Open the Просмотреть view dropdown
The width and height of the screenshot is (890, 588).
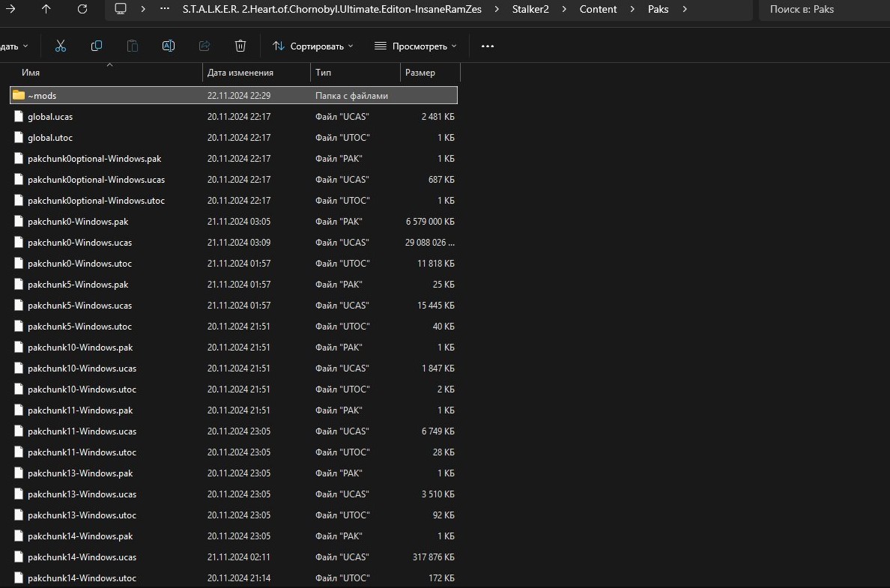(x=415, y=46)
